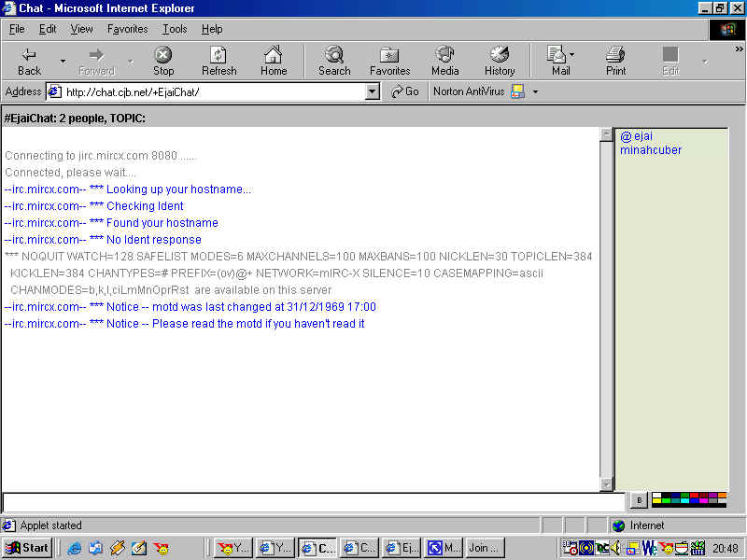
Task: Click the Forward arrow toolbar button
Action: click(x=97, y=61)
